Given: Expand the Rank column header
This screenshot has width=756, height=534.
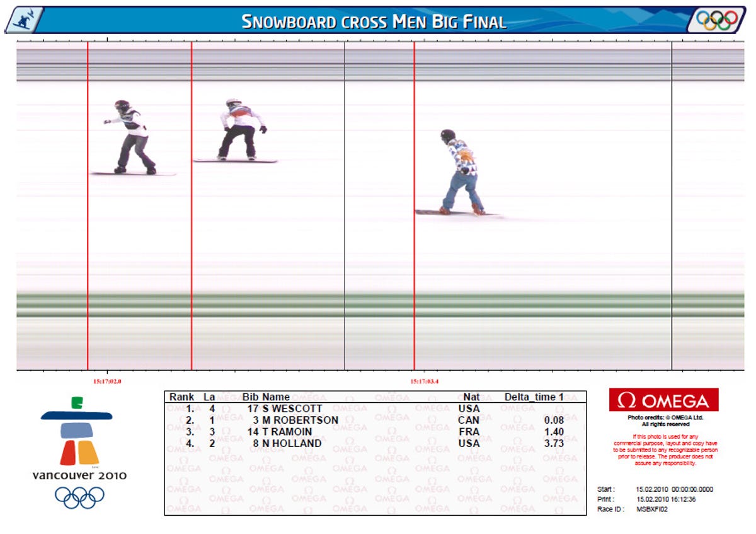Looking at the screenshot, I should 183,397.
